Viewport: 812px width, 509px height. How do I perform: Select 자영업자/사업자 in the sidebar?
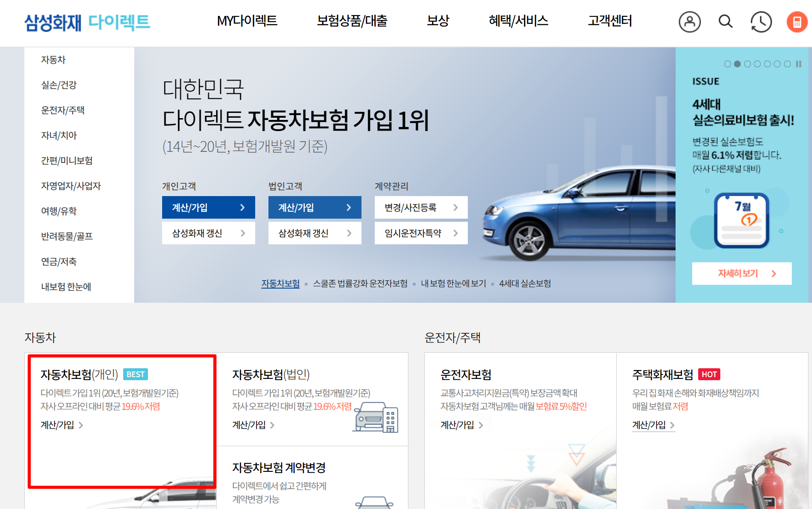71,186
